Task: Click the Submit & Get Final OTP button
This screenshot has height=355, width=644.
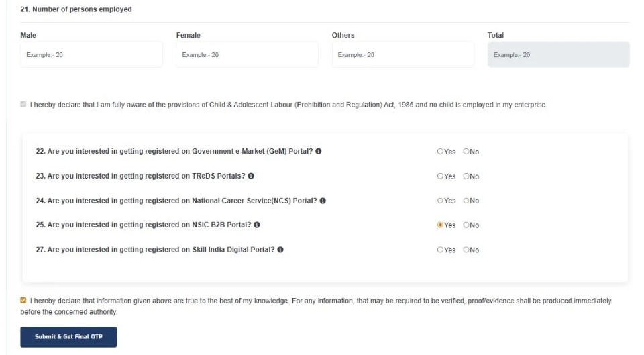Action: pyautogui.click(x=68, y=337)
